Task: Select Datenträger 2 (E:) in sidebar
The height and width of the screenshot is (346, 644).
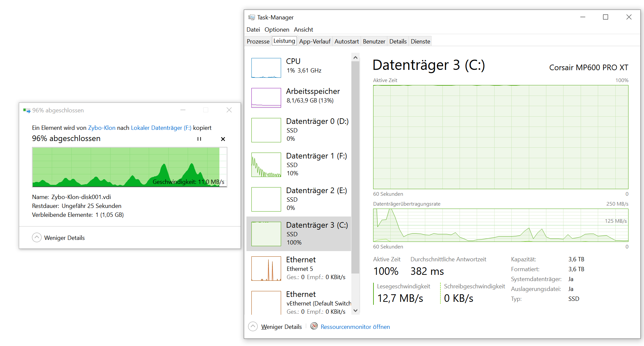Action: 299,199
